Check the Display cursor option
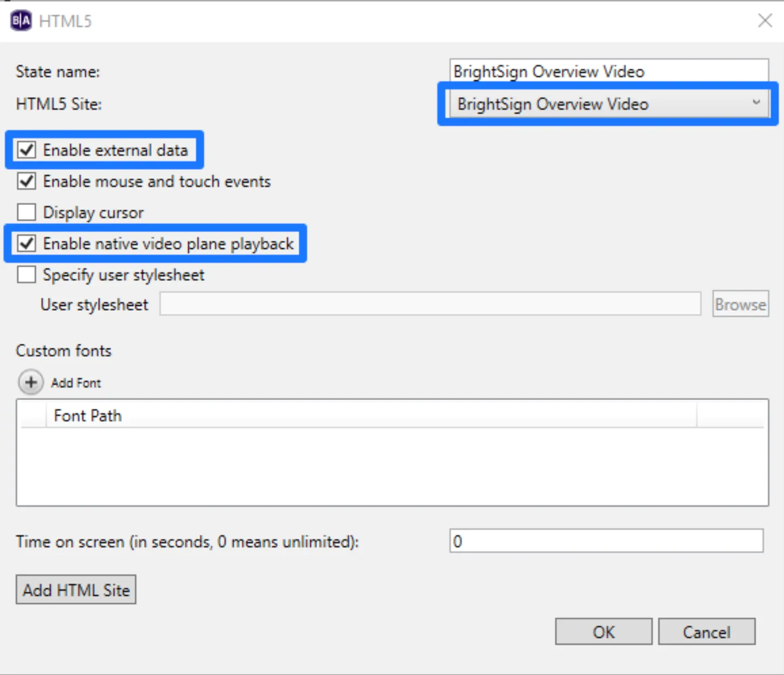The image size is (784, 675). pos(27,212)
